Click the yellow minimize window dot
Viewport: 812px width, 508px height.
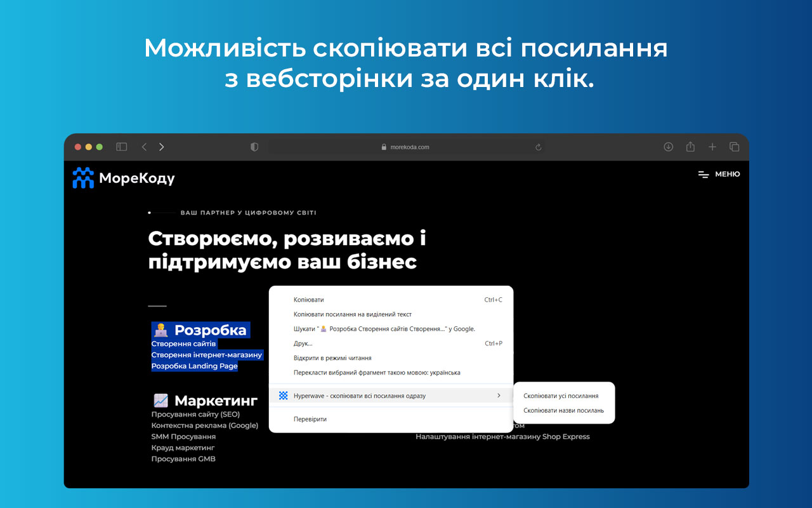89,147
